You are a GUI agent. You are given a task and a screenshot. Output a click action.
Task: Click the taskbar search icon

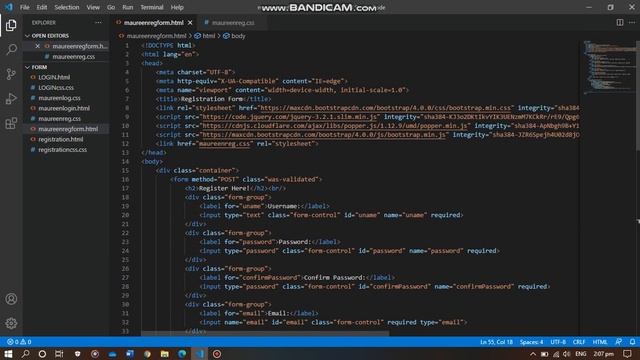click(25, 354)
